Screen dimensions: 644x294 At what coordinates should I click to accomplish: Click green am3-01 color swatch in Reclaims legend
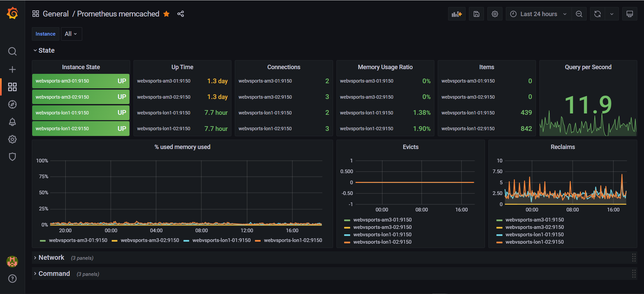pos(499,220)
